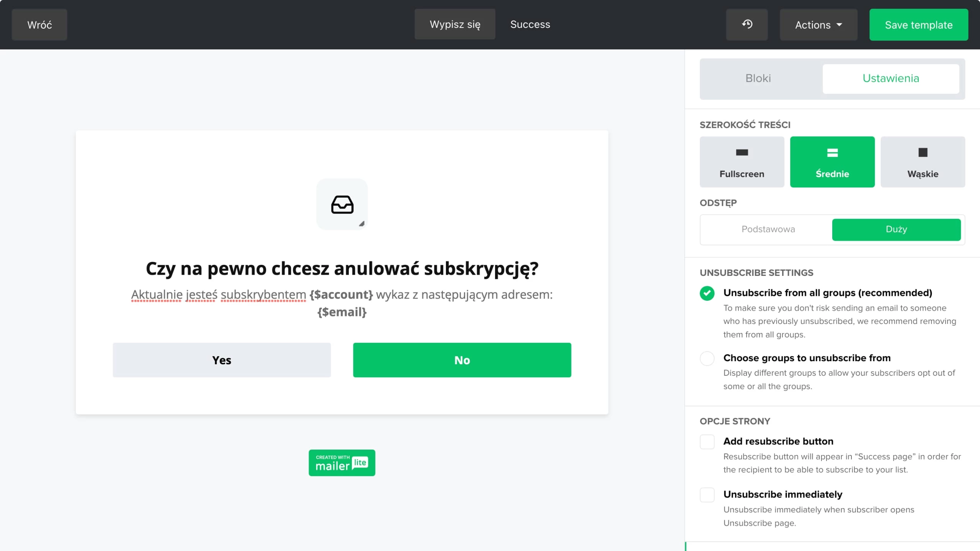Set spacing to Podstawowa

768,229
